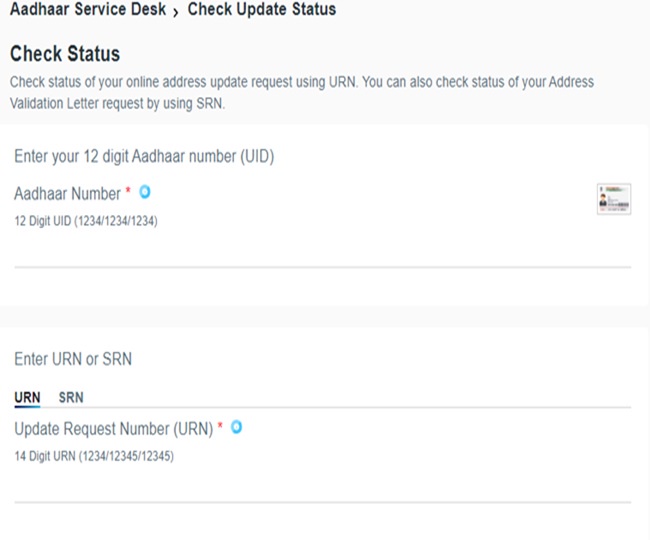Viewport: 650px width, 540px height.
Task: Open the Check Update Status breadcrumb
Action: tap(262, 10)
